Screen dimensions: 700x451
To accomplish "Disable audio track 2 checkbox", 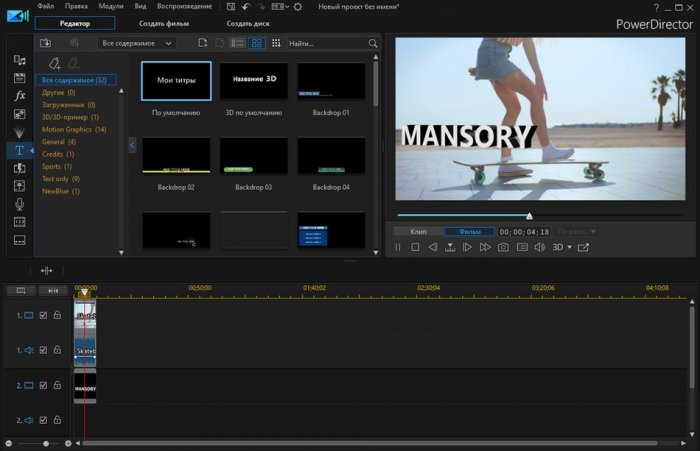I will (43, 420).
